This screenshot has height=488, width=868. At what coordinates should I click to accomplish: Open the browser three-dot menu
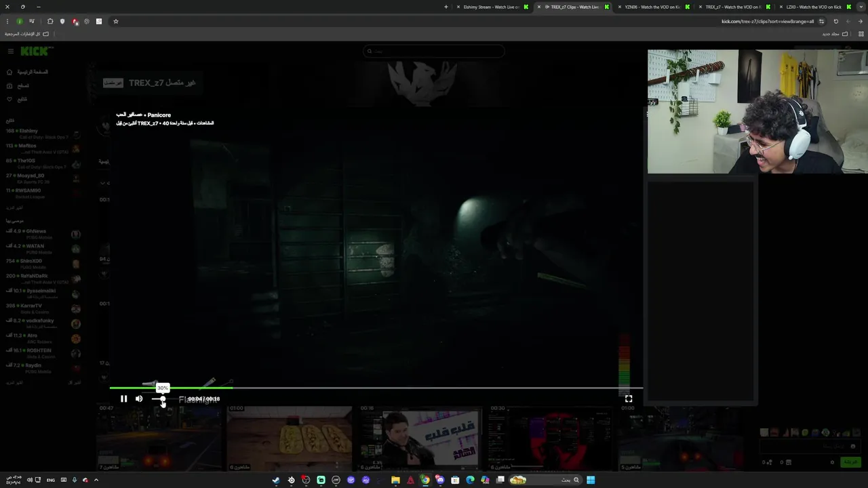(x=7, y=21)
